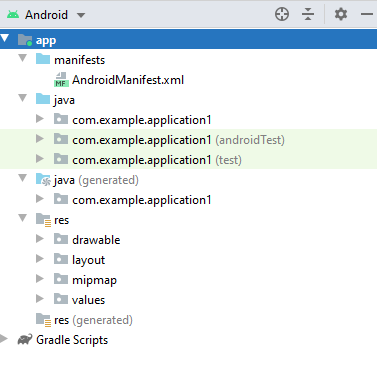Expand the values folder
This screenshot has width=377, height=368.
point(40,298)
